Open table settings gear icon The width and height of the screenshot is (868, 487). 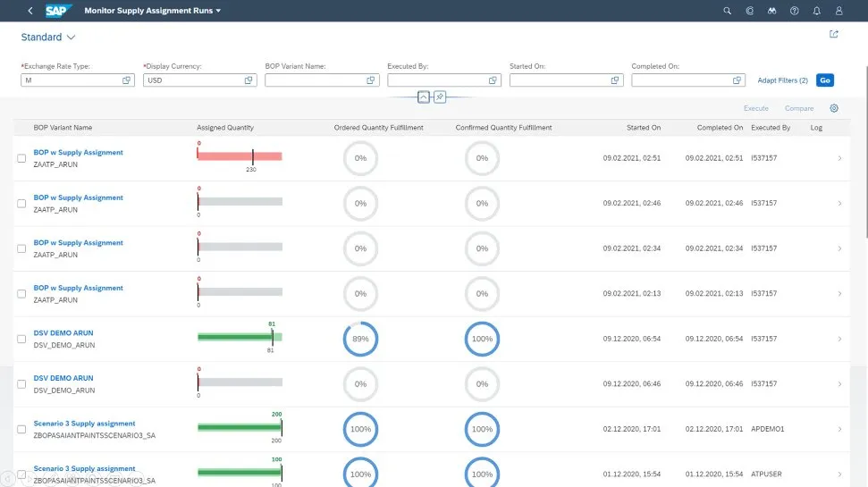pyautogui.click(x=833, y=108)
